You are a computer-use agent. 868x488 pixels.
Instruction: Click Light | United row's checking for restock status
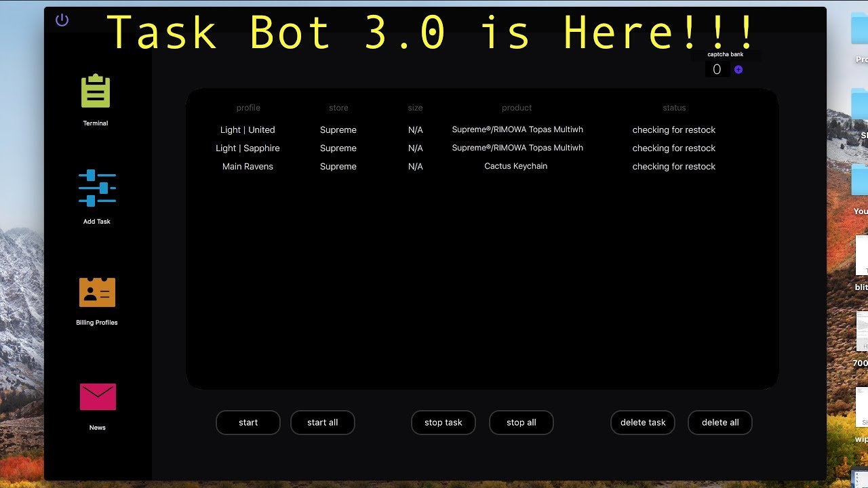tap(674, 129)
